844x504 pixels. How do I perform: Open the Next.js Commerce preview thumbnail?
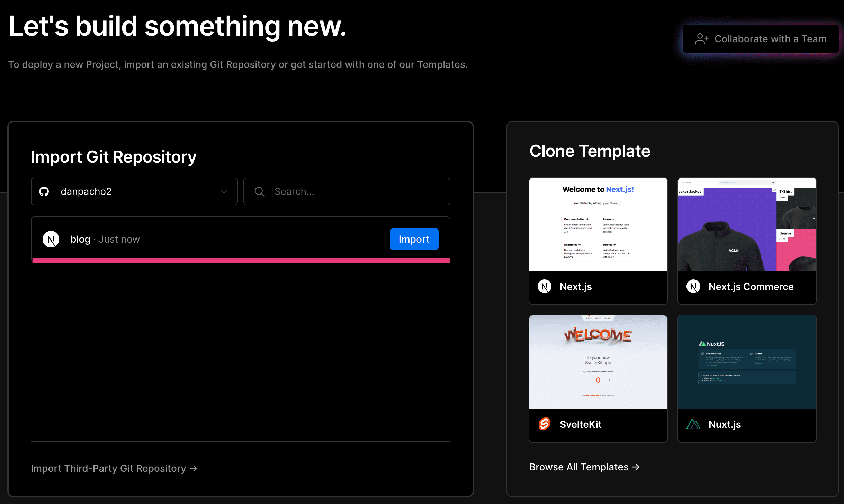[747, 224]
